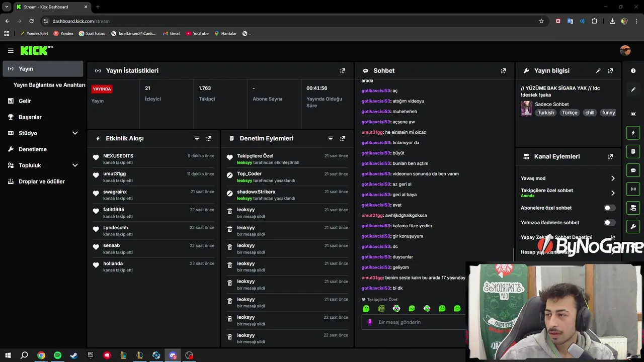The image size is (644, 362).
Task: Expand the Stüdyo menu chevron
Action: (x=75, y=133)
